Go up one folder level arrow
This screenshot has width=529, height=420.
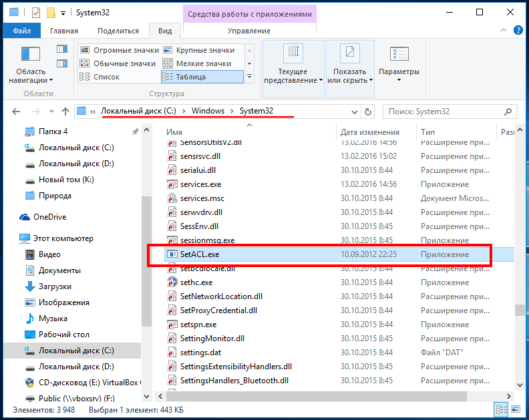[65, 112]
